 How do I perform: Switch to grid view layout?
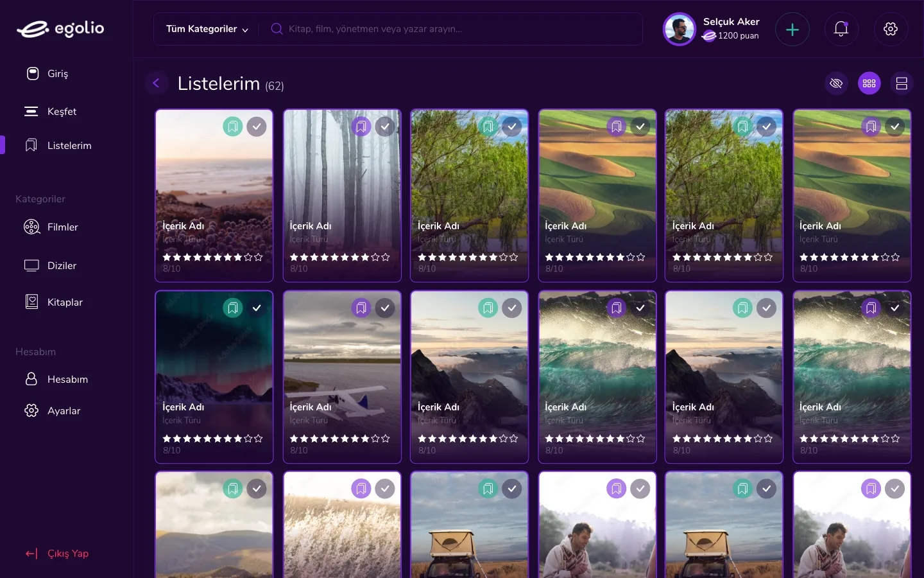pyautogui.click(x=869, y=83)
